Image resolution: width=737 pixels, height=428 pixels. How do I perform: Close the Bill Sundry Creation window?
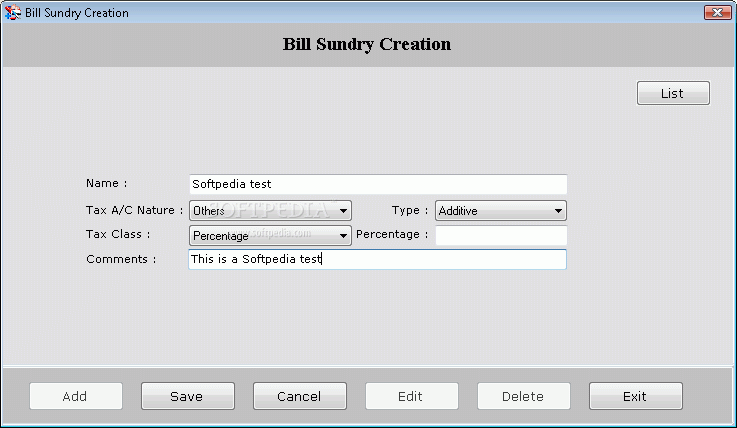point(717,13)
